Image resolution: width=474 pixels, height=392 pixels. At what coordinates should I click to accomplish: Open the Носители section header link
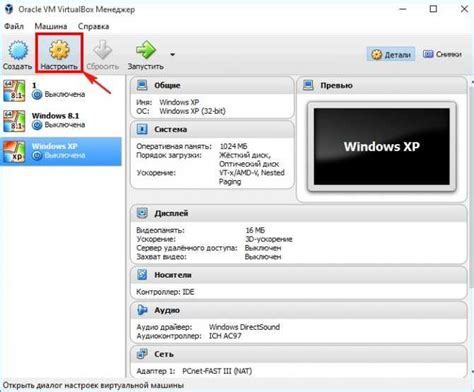tap(173, 275)
